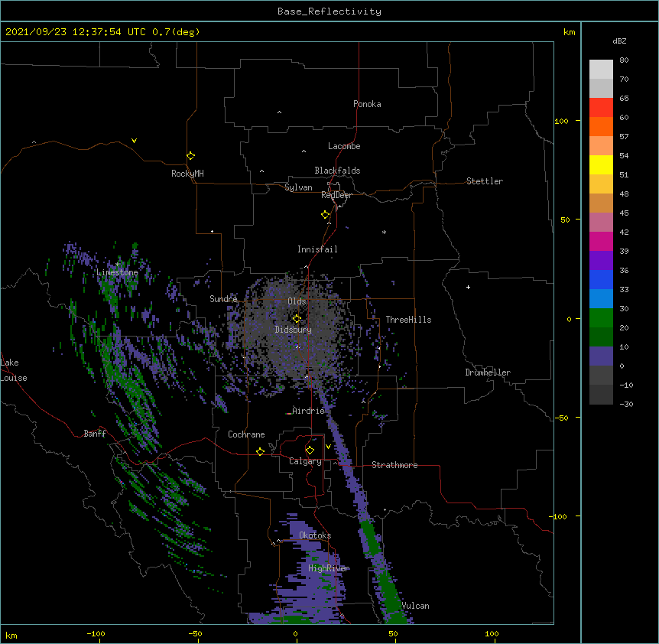This screenshot has width=659, height=644.
Task: Click the white asterisk marker east of Innisfail
Action: pos(384,232)
